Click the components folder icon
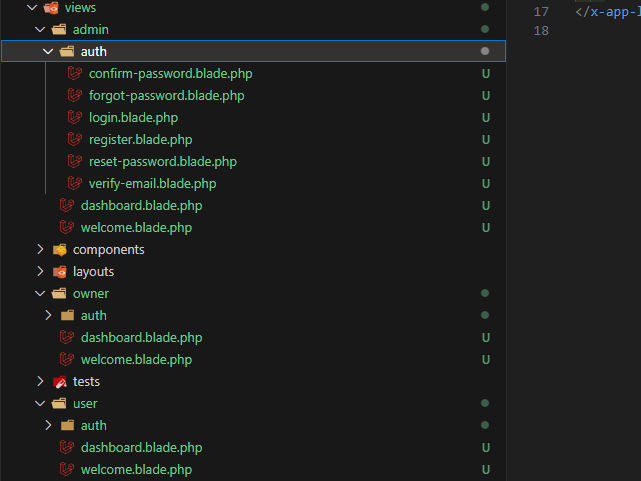Image resolution: width=641 pixels, height=481 pixels. [x=59, y=249]
